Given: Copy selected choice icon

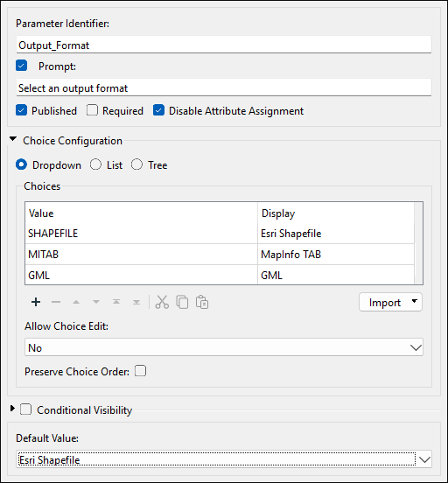Looking at the screenshot, I should [182, 302].
